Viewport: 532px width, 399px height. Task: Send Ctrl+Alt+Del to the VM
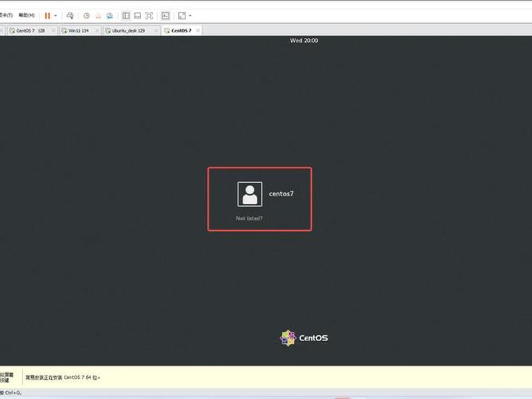click(x=70, y=15)
